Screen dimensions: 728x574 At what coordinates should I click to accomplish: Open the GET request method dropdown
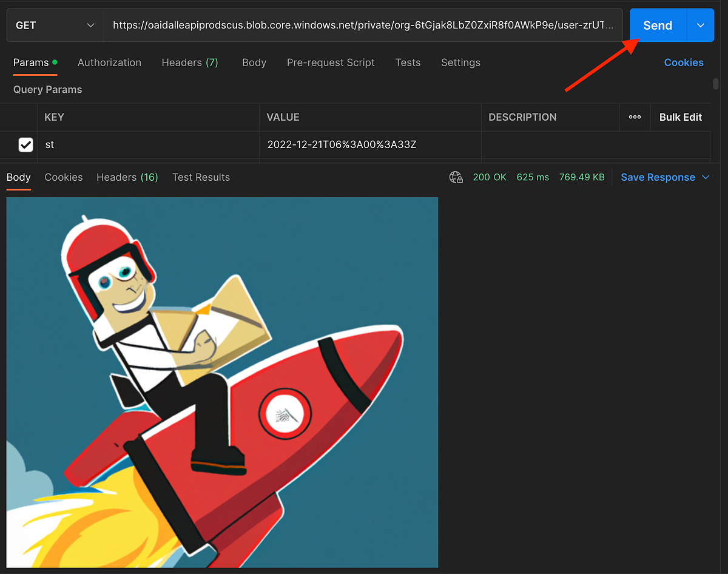tap(55, 25)
